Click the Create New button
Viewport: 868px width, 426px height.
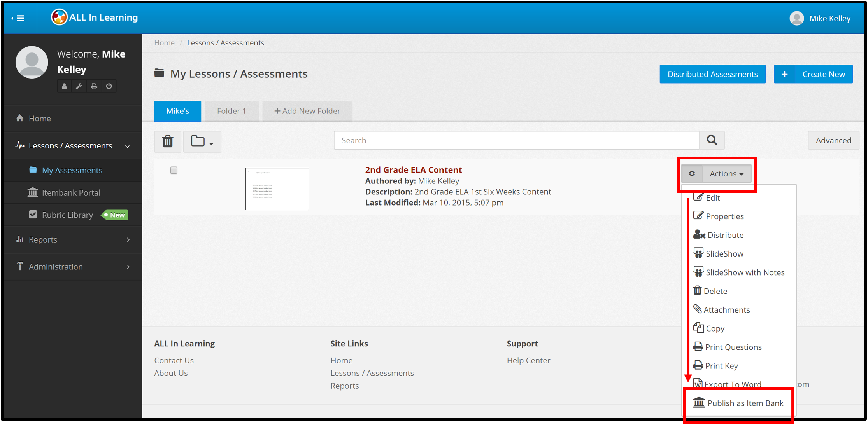click(x=813, y=74)
